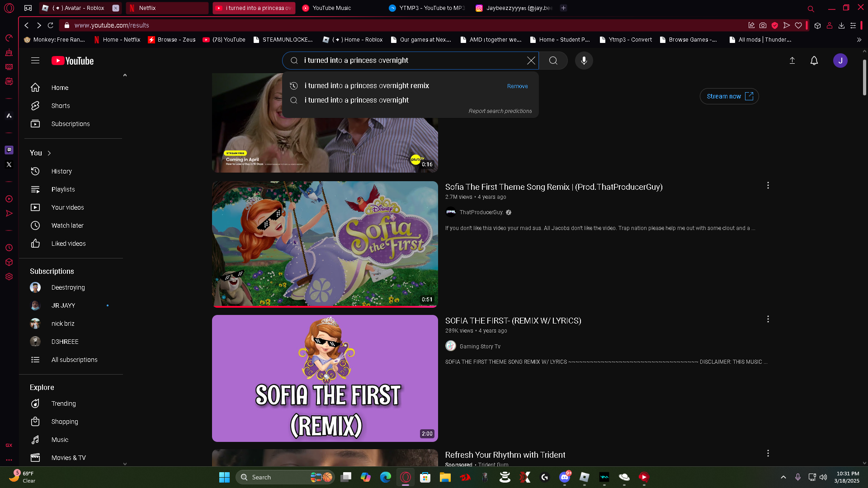The image size is (868, 488).
Task: Open the Monkey: Free Ran... bookmark
Action: (54, 40)
